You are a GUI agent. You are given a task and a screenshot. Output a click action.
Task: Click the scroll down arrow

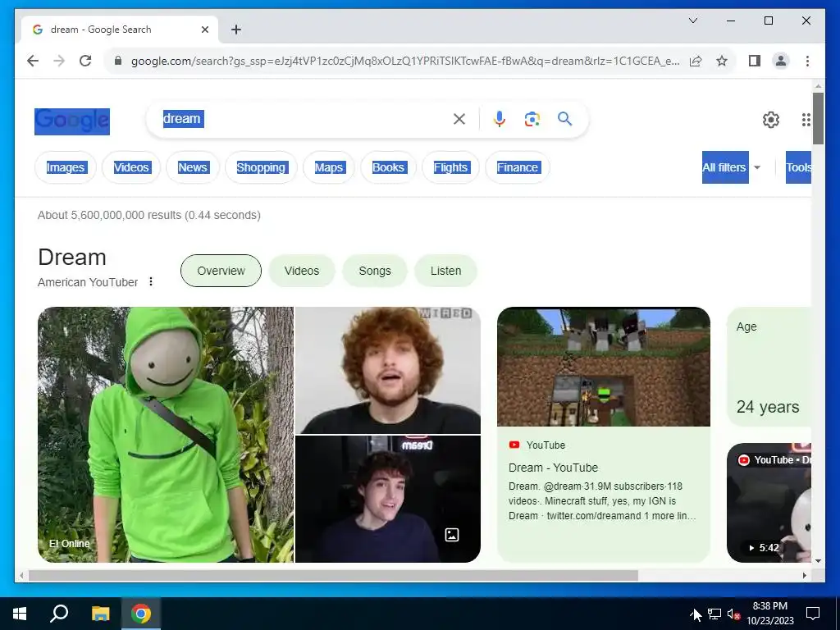[x=818, y=561]
